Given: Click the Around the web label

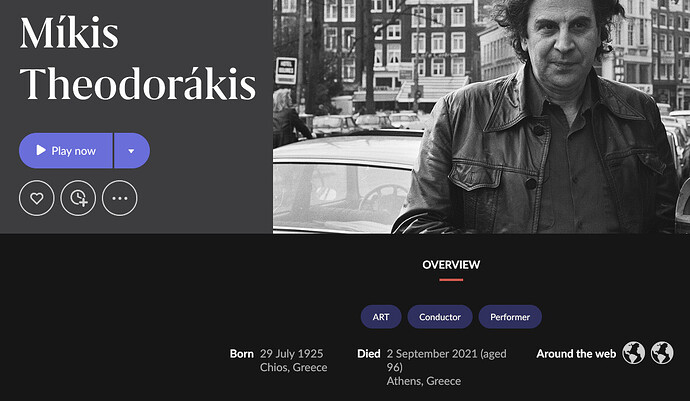Looking at the screenshot, I should tap(576, 353).
